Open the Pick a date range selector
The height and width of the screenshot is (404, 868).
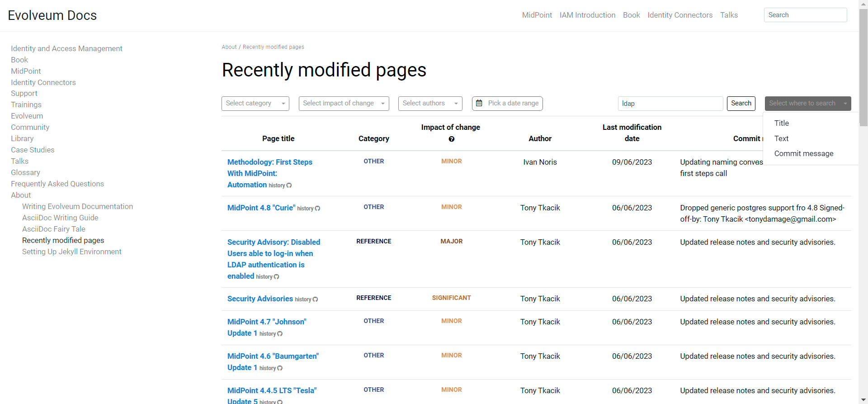pos(507,104)
